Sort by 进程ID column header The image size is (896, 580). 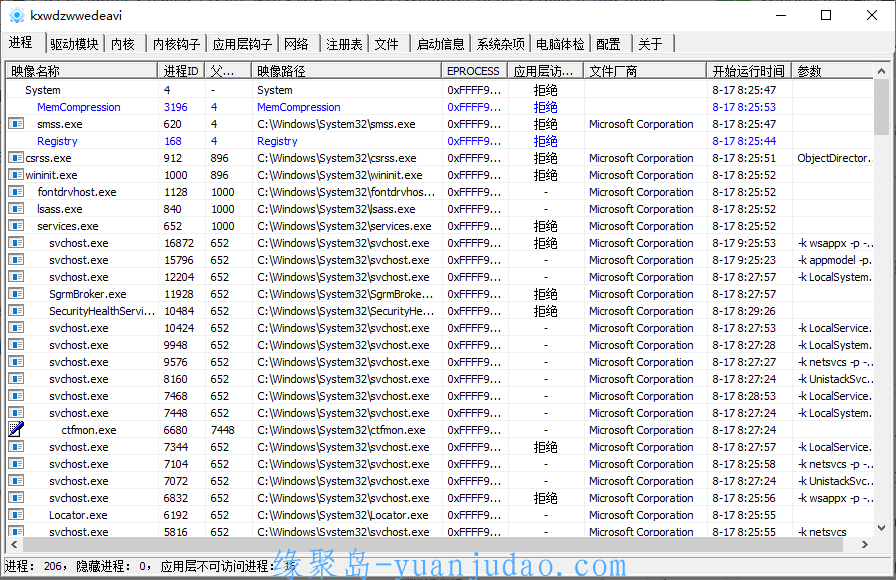tap(181, 71)
